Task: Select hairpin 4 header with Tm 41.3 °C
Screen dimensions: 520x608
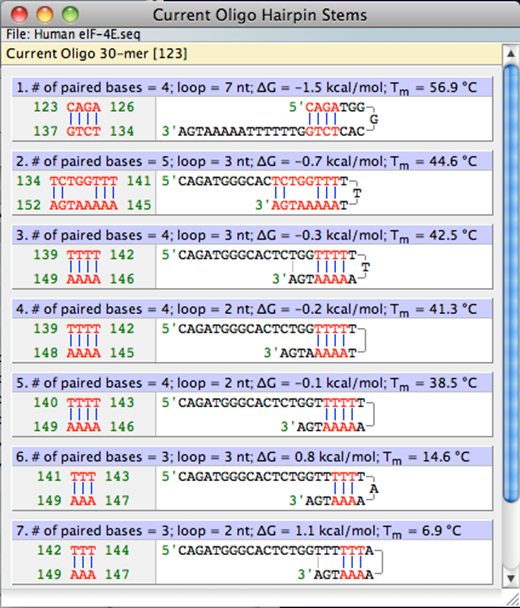Action: click(x=252, y=309)
